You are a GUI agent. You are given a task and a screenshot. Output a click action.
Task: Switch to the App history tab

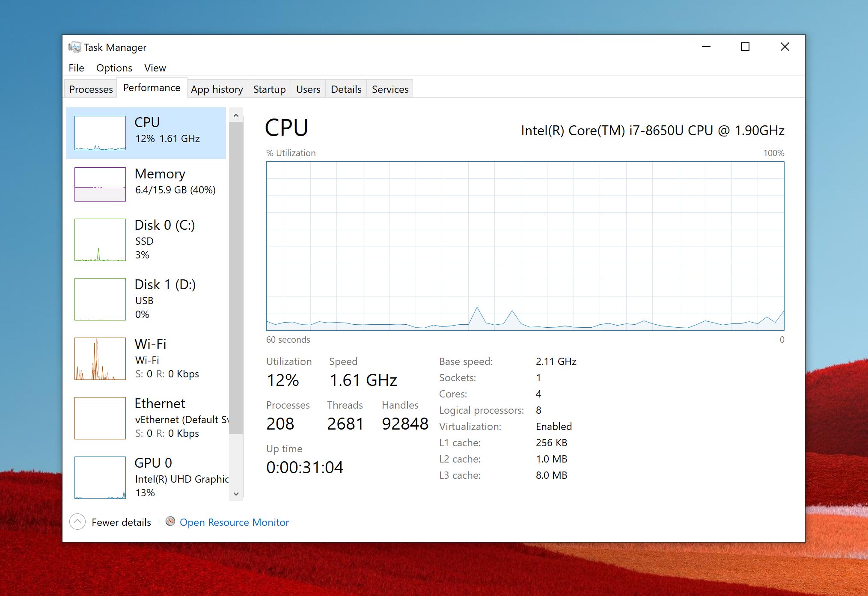pos(217,89)
